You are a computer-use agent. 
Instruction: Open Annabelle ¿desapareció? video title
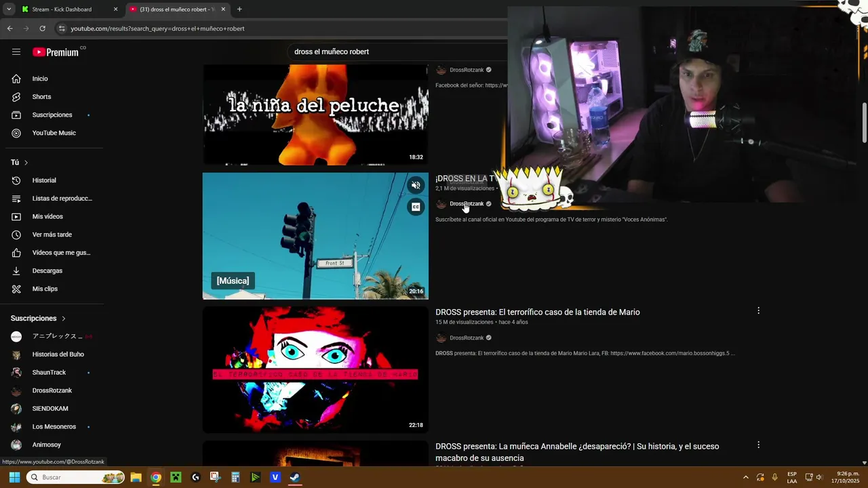[577, 452]
